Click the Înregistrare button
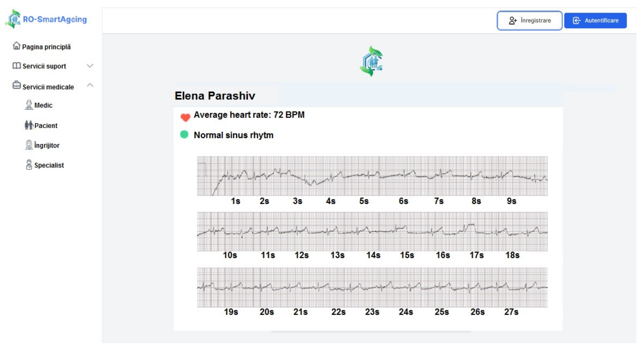 click(x=529, y=20)
